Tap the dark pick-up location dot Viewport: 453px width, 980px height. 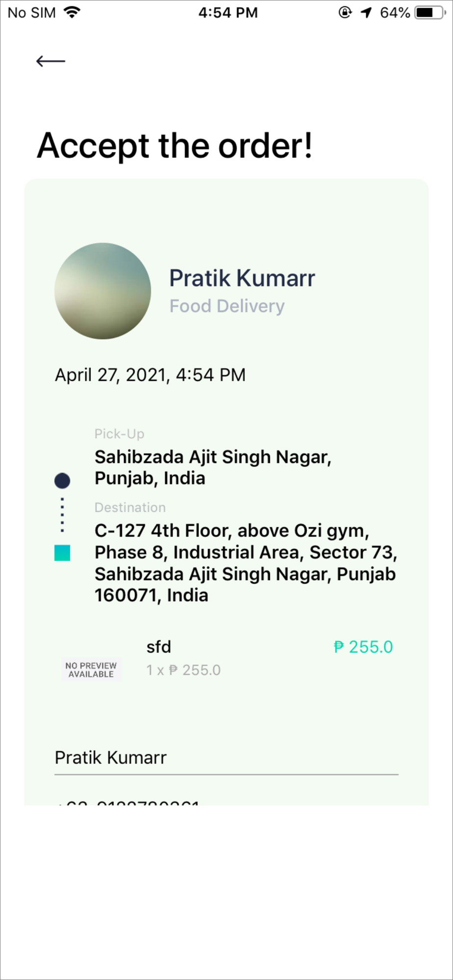62,481
